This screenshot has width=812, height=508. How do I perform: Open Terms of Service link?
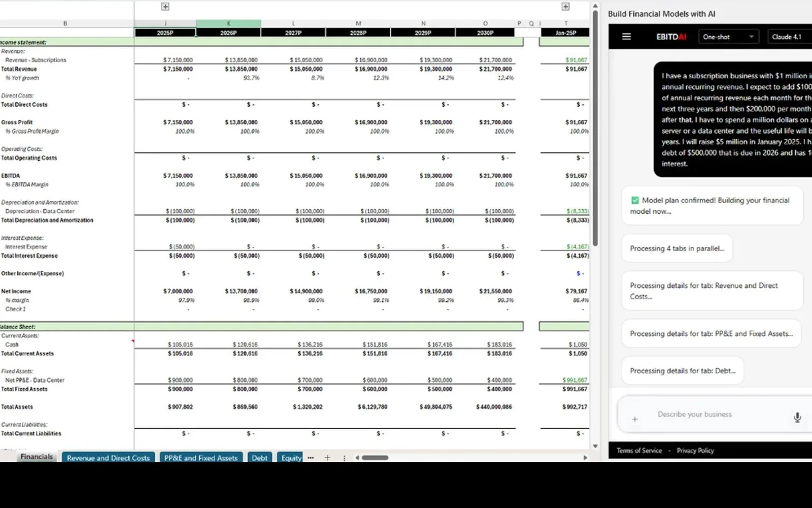tap(639, 451)
